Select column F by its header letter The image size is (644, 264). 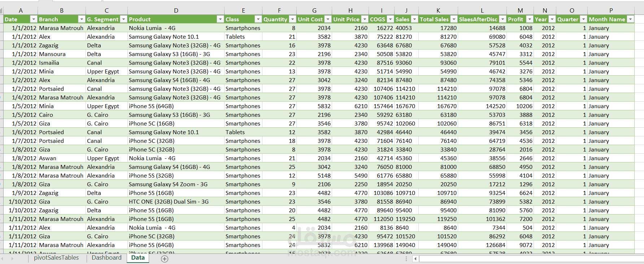point(279,10)
